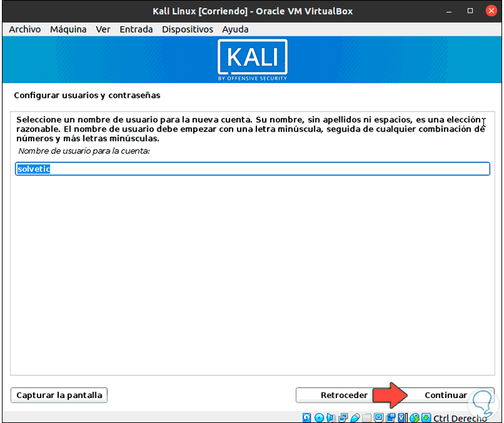
Task: Click the mouse integration status icon
Action: point(415,417)
